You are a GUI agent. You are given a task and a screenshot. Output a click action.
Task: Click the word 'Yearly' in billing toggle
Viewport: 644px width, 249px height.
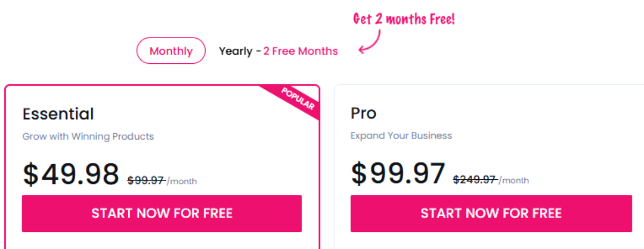click(x=236, y=52)
